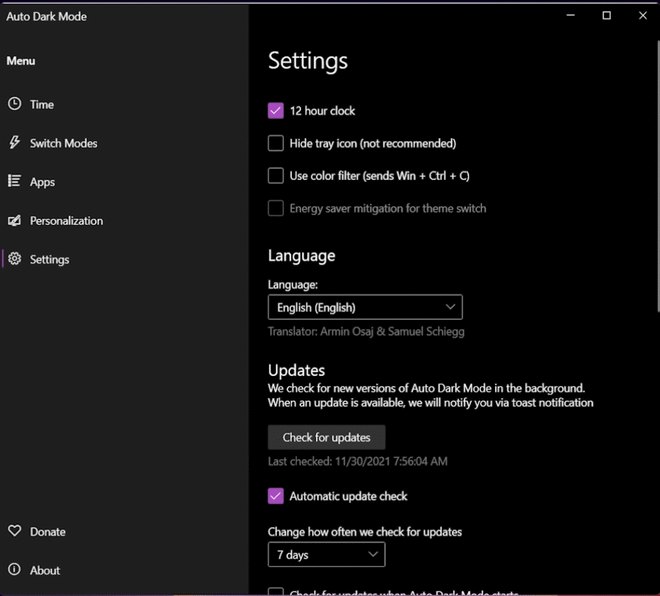Uncheck Automatic update check

(x=276, y=496)
